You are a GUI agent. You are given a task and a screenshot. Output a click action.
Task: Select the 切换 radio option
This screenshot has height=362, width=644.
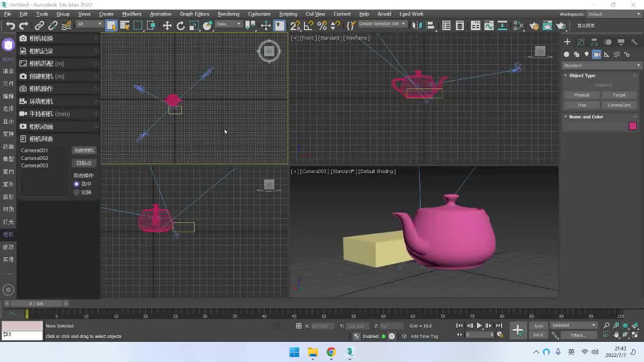[x=77, y=193]
